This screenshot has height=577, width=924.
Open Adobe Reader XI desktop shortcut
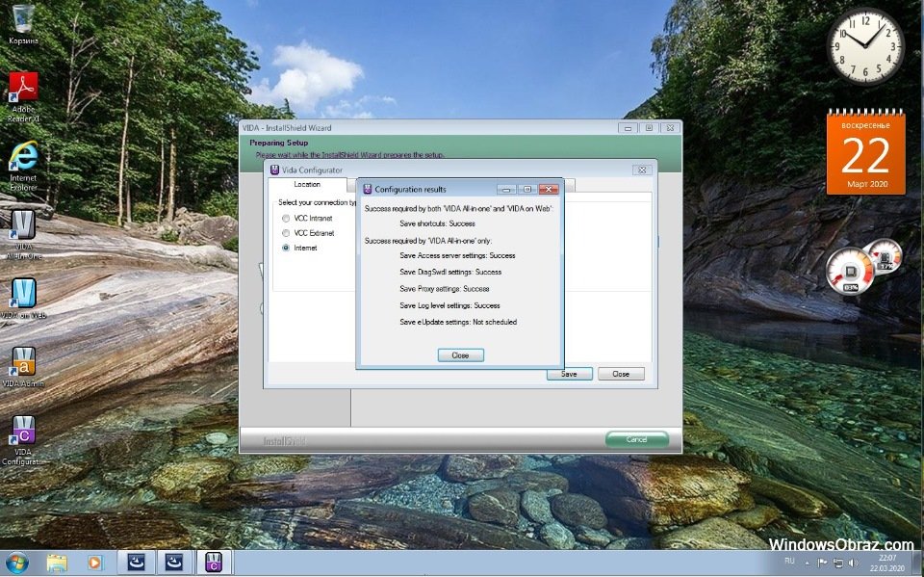tap(23, 95)
